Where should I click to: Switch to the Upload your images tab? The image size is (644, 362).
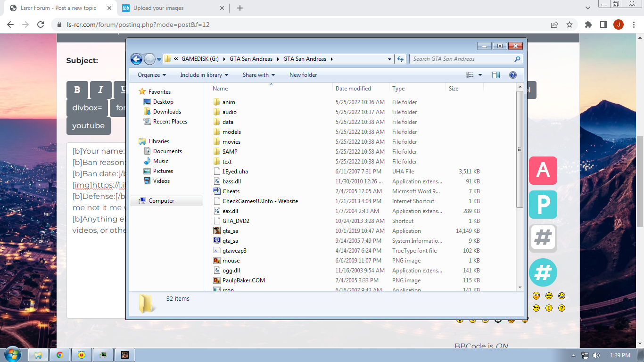(x=172, y=8)
